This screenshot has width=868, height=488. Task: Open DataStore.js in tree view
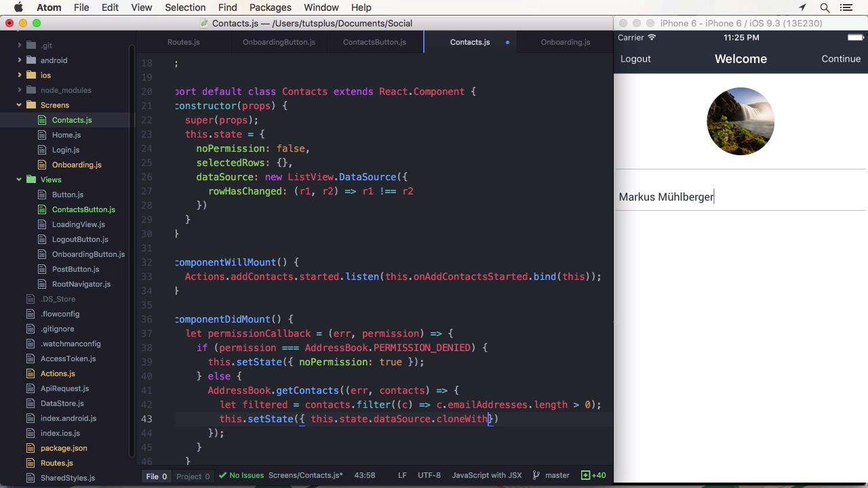coord(62,403)
